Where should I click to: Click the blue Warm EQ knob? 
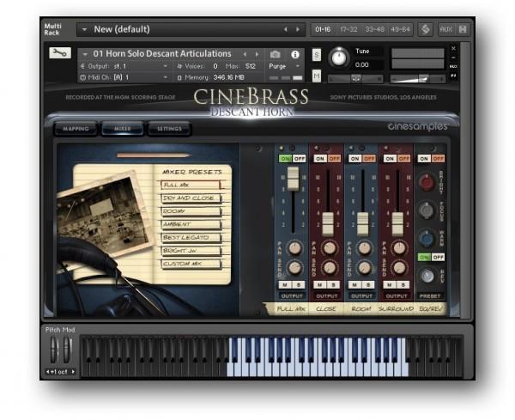point(427,239)
